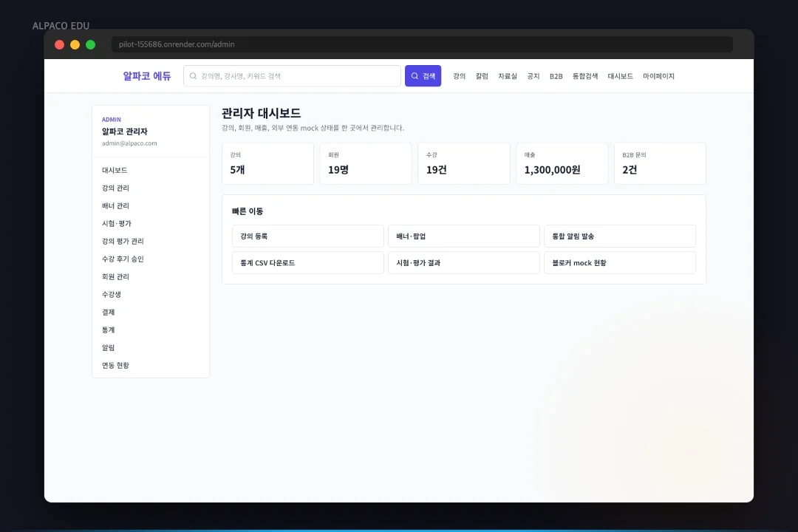Open 마이페이지 in the top navigation
The image size is (798, 532).
coord(658,76)
